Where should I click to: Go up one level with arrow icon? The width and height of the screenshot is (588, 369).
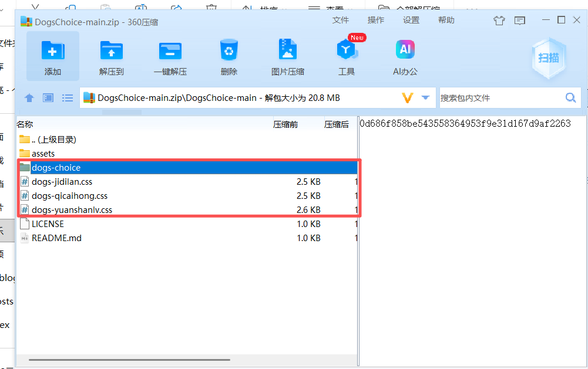pos(29,98)
